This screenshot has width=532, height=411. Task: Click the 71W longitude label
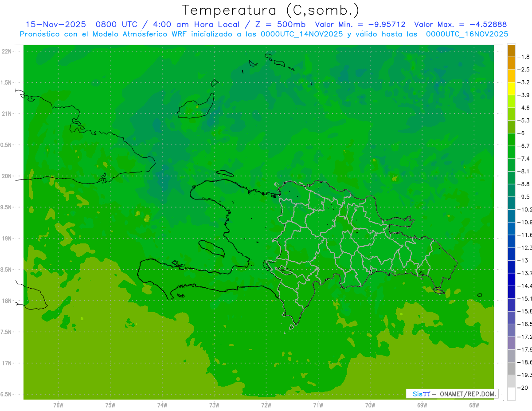318,405
